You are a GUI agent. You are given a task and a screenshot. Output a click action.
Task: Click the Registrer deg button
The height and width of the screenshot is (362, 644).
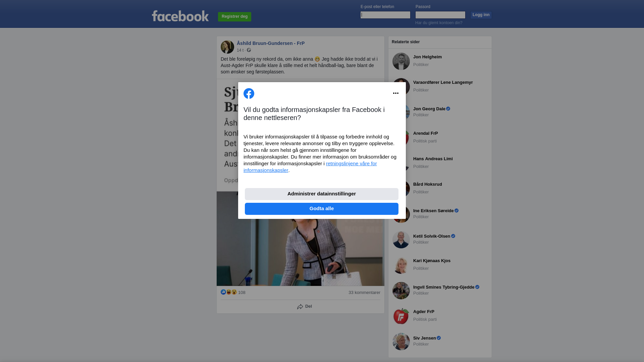[x=234, y=17]
